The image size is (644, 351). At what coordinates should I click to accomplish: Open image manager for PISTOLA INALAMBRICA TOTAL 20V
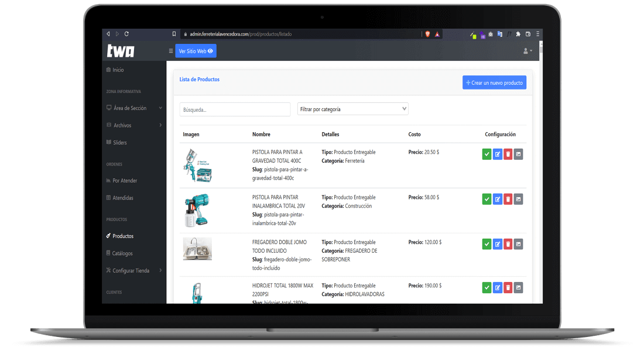518,199
